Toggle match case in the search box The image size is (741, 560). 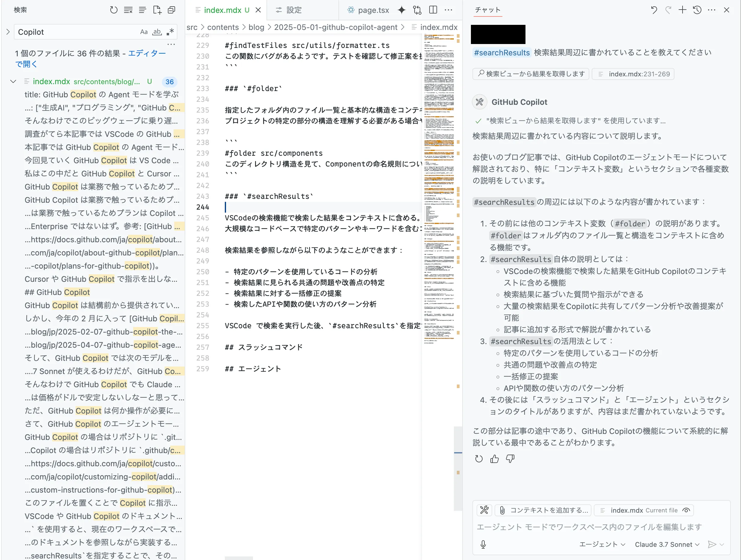point(144,32)
